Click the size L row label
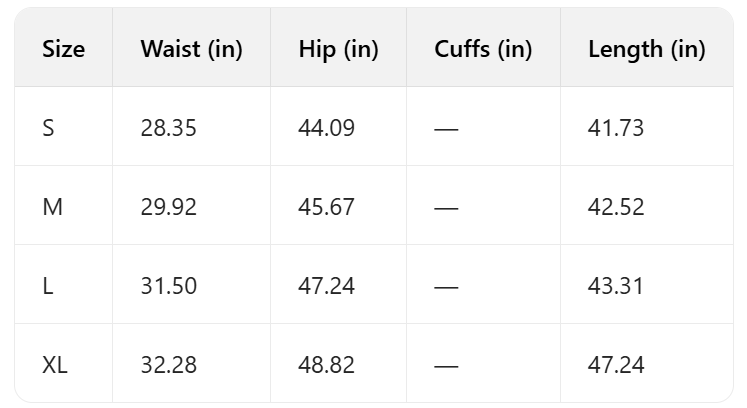Viewport: 747px width, 408px height. click(x=48, y=286)
